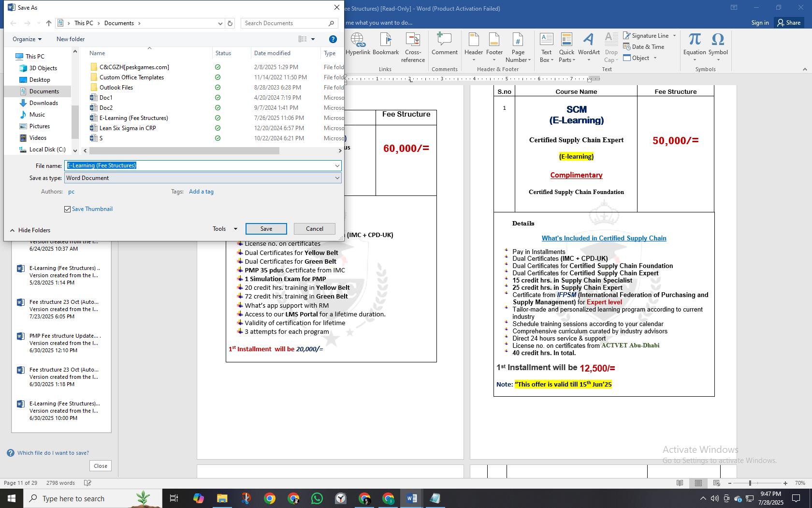
Task: Open the Header option in the ribbon
Action: 474,47
